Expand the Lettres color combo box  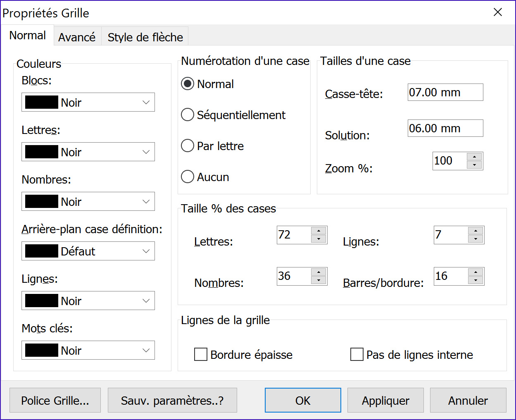[x=88, y=152]
